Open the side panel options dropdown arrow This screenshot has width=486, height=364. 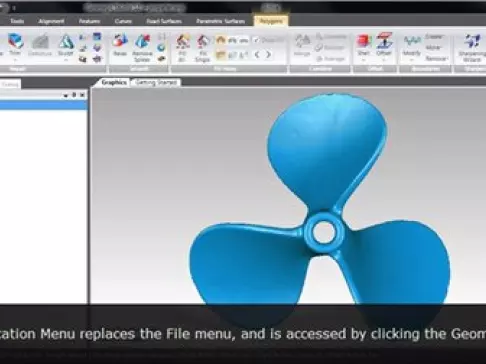point(66,96)
